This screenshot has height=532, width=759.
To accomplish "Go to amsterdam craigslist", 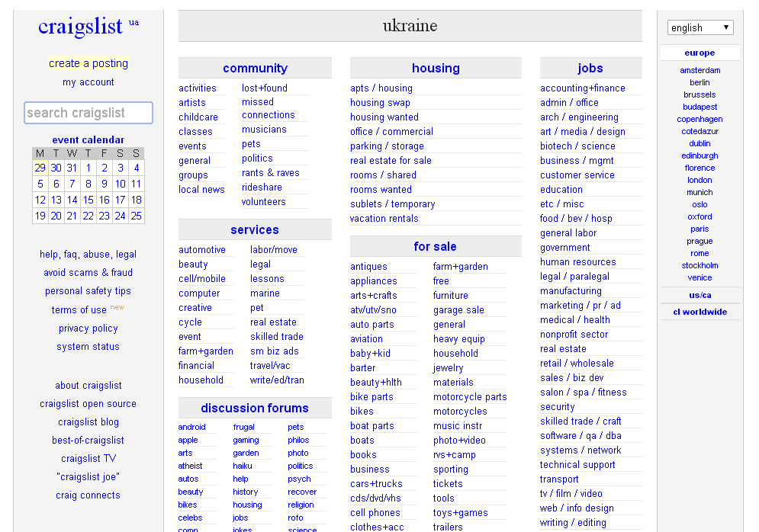I will click(700, 71).
